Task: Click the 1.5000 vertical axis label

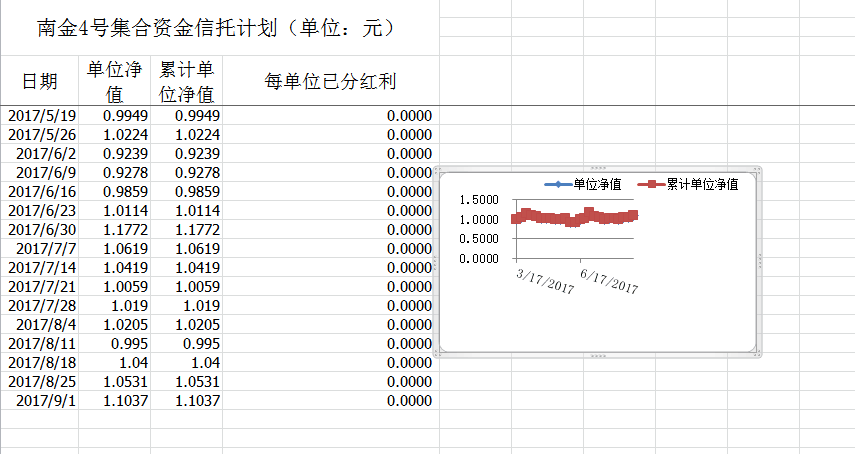Action: click(478, 200)
